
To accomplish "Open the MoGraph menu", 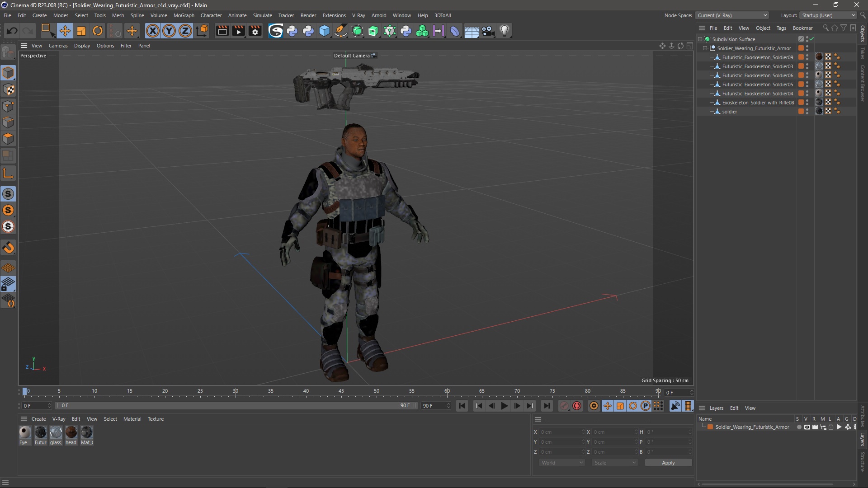I will pos(184,15).
